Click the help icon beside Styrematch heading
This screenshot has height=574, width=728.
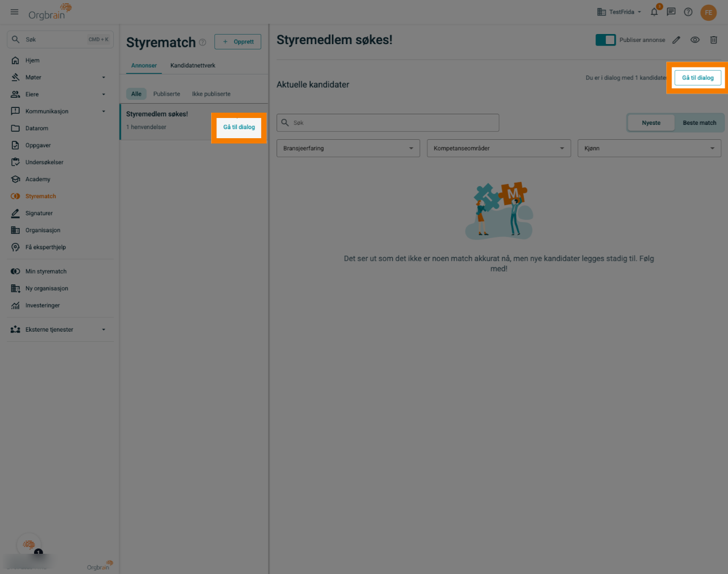(203, 43)
